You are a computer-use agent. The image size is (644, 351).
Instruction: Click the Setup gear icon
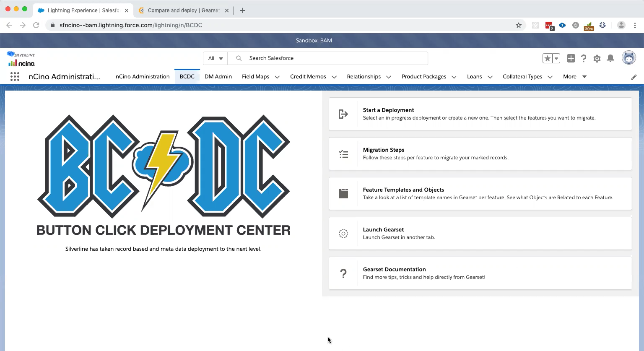[x=597, y=59]
